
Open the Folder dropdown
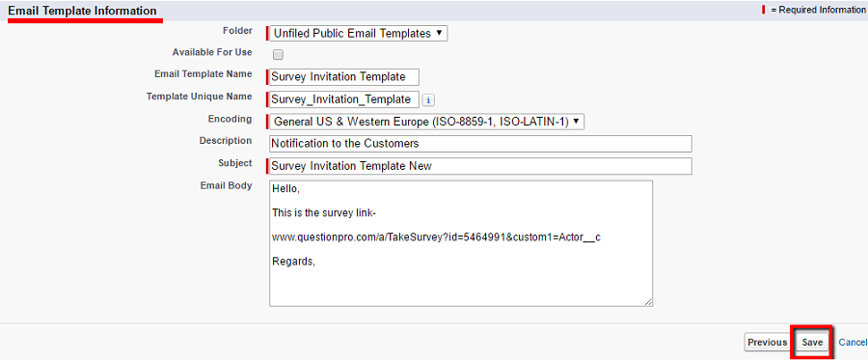tap(359, 33)
